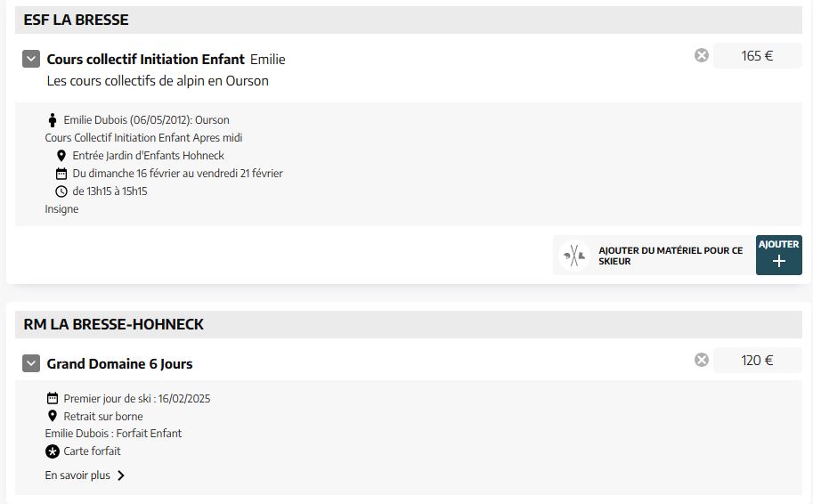Click the skis equipment icon
The height and width of the screenshot is (504, 813).
574,256
